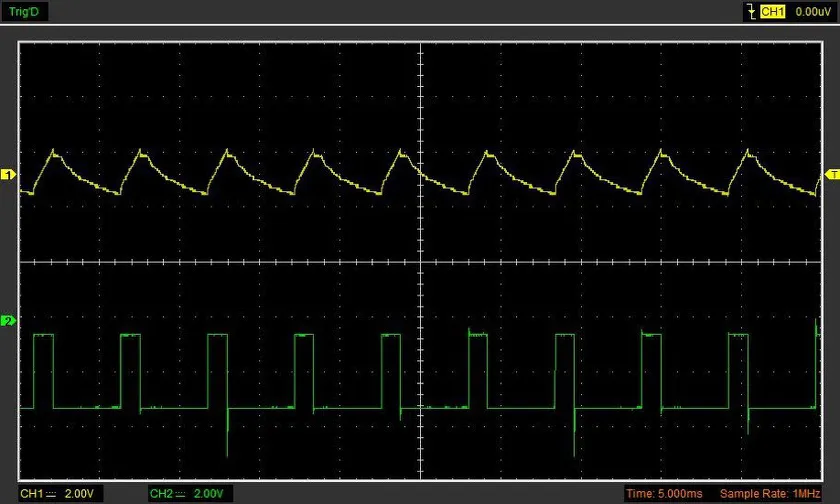The width and height of the screenshot is (840, 504).
Task: Open the Time 5.000ms timebase setting
Action: (664, 494)
